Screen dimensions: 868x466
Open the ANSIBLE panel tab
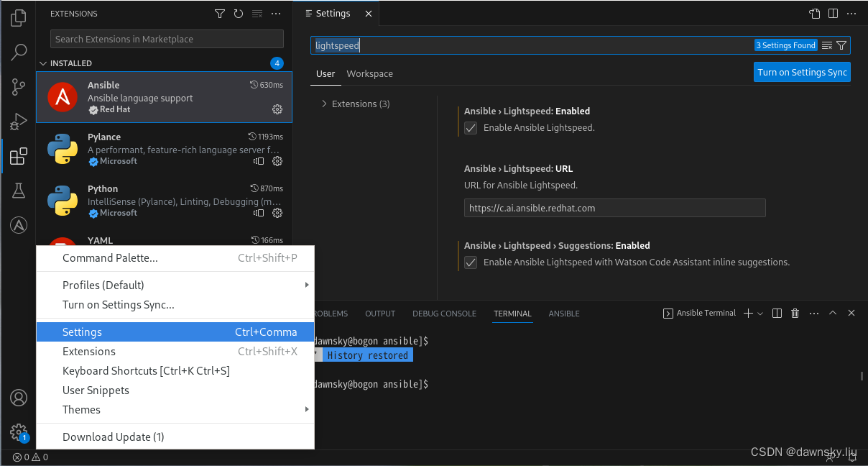(x=564, y=314)
